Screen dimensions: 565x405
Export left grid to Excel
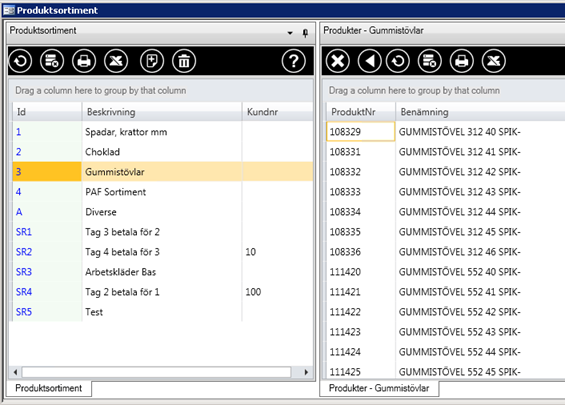pyautogui.click(x=116, y=61)
